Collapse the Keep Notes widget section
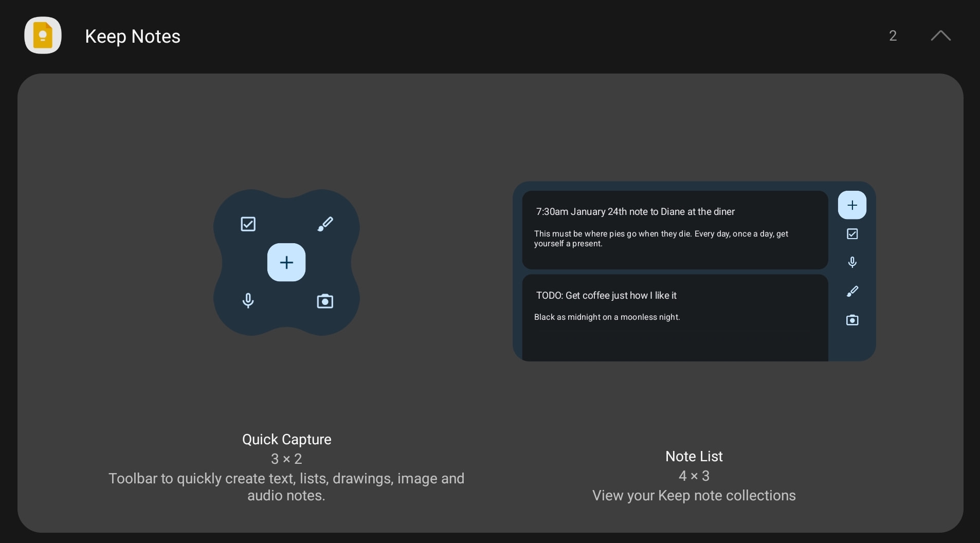 [x=940, y=35]
